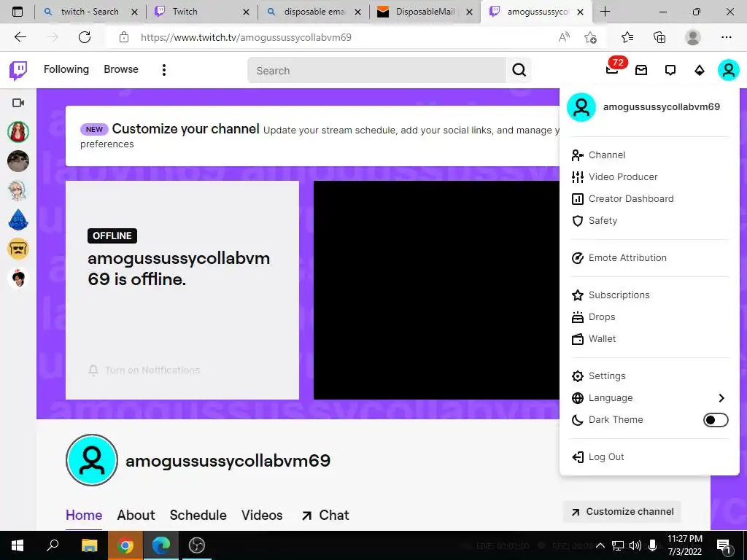Open the first followed channel avatar with red hair

click(x=18, y=132)
